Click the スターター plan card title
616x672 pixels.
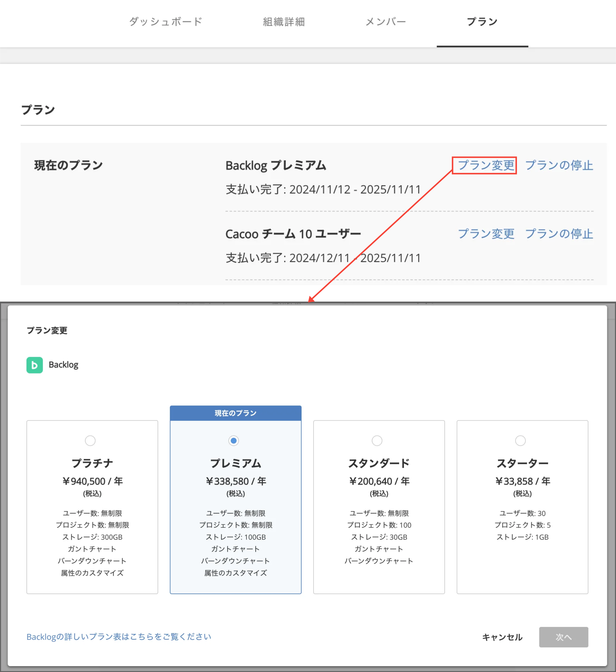[522, 463]
